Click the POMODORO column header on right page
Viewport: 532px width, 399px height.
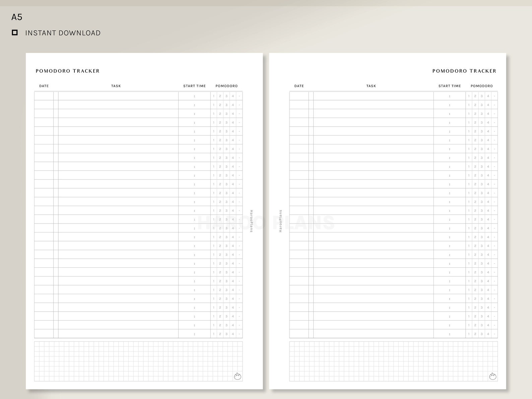click(482, 86)
